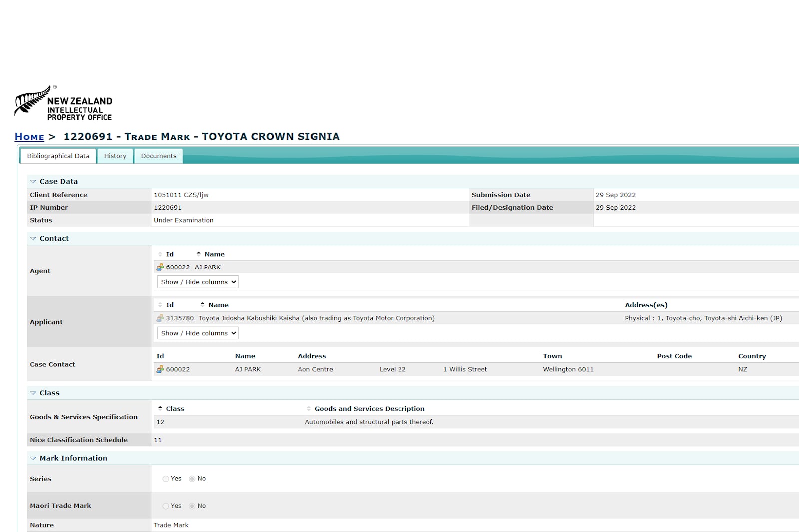Sort Agent table by Id column arrow
The width and height of the screenshot is (799, 532).
(x=160, y=254)
